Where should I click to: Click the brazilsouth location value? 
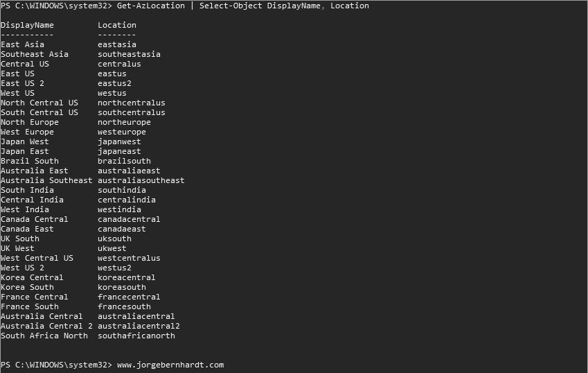(124, 161)
